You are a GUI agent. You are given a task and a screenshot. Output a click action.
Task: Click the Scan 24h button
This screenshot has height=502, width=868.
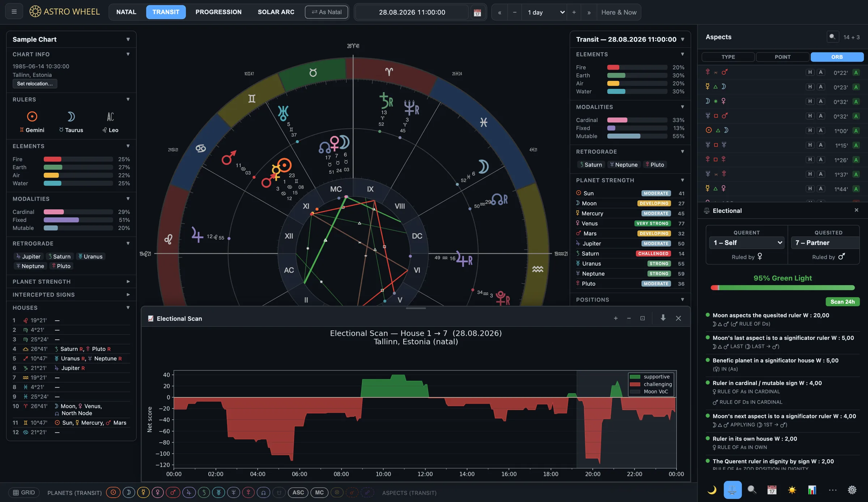click(x=842, y=301)
